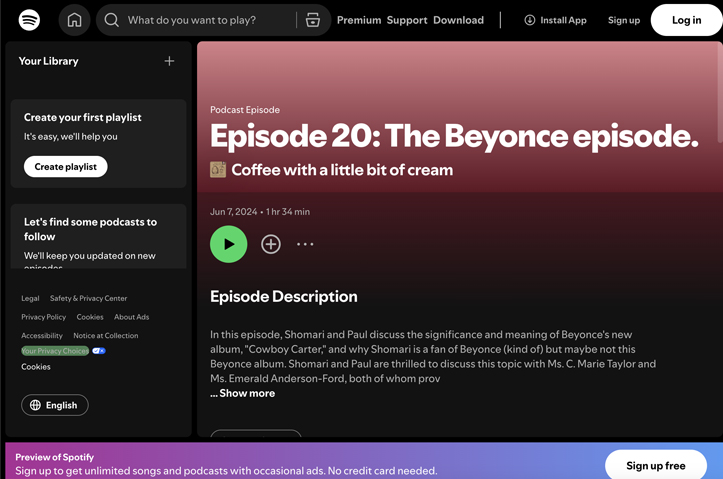723x479 pixels.
Task: Expand description with Show more
Action: coord(247,393)
